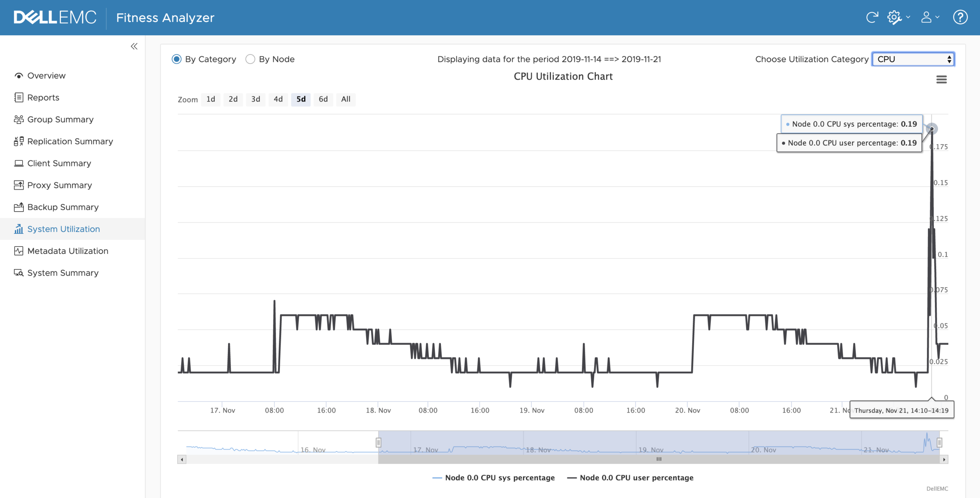This screenshot has height=498, width=980.
Task: Click the All zoom button
Action: (x=346, y=98)
